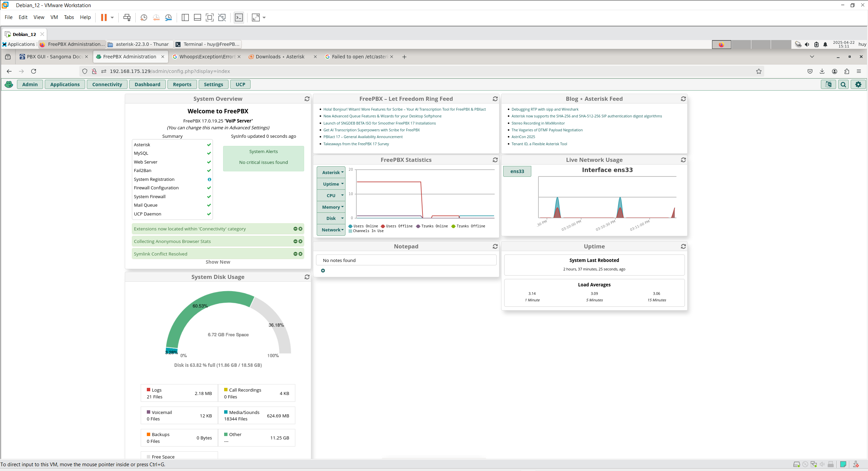Open the FreePBX settings gear icon
868x471 pixels.
[x=858, y=84]
